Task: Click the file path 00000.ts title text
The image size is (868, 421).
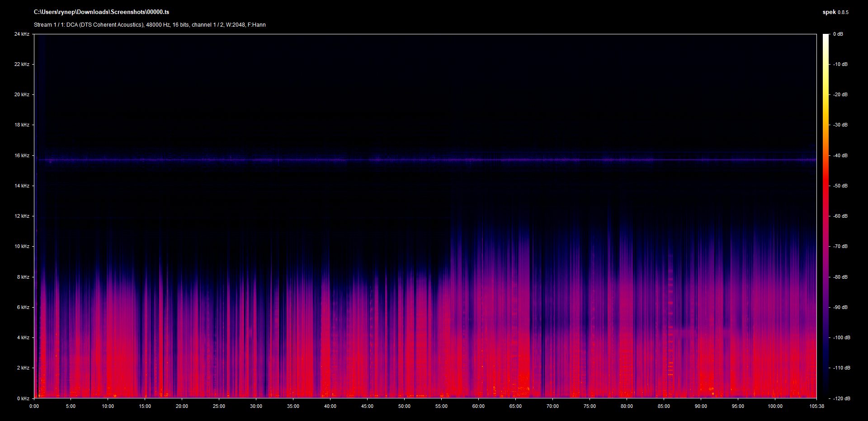Action: coord(101,12)
